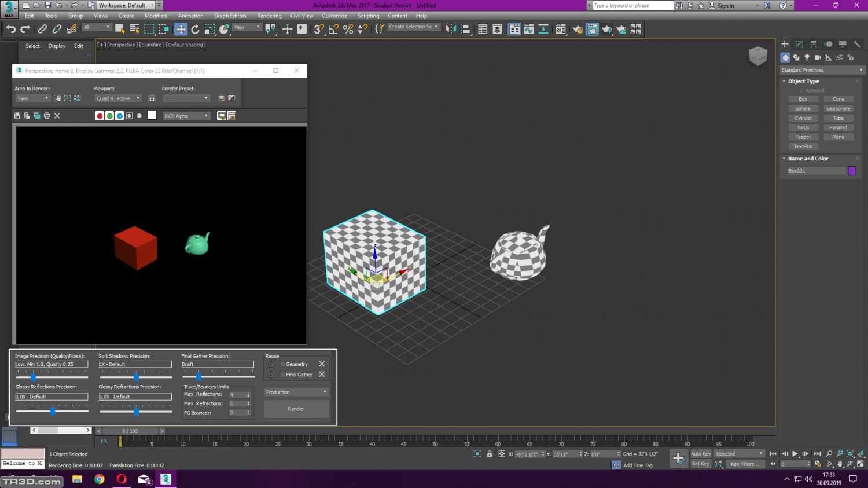Create a Teapot primitive
The height and width of the screenshot is (488, 868).
pyautogui.click(x=803, y=137)
